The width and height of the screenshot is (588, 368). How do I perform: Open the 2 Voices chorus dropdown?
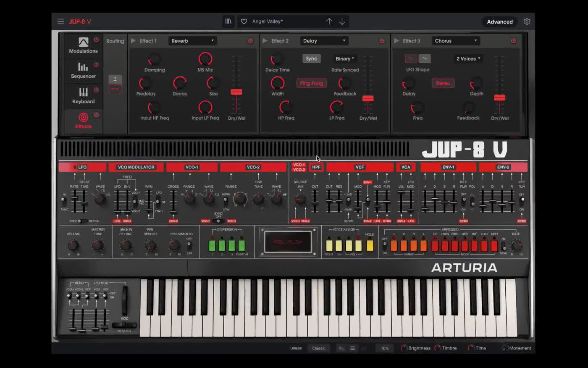coord(468,58)
